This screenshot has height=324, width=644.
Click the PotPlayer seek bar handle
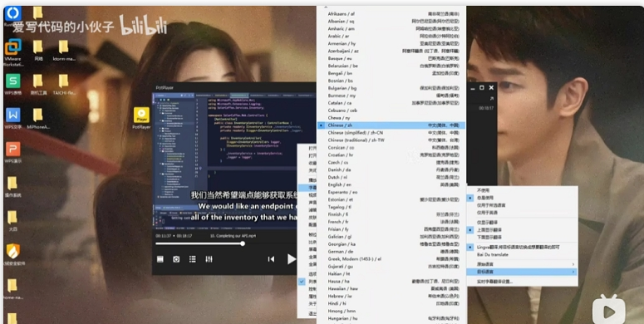coord(243,243)
